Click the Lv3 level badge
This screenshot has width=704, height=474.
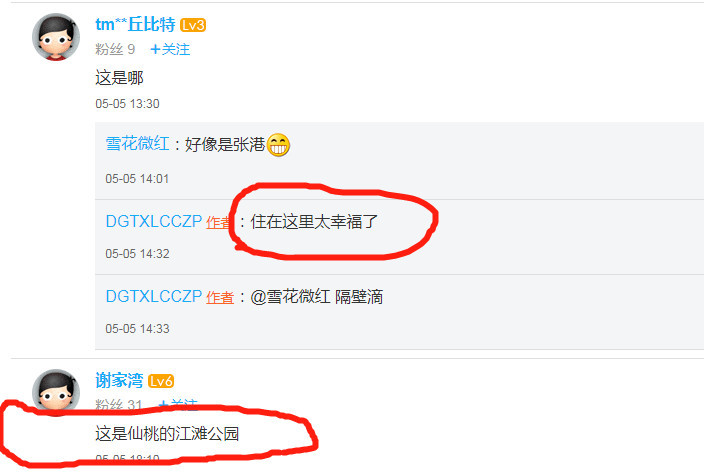point(193,25)
